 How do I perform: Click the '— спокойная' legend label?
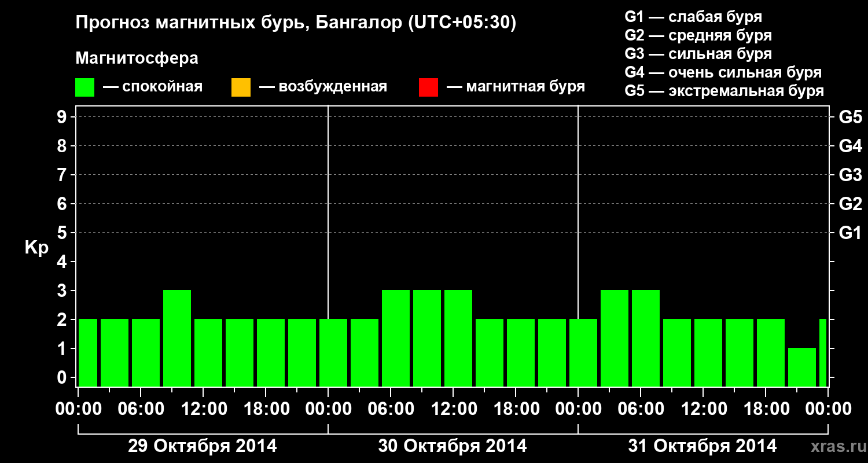153,87
